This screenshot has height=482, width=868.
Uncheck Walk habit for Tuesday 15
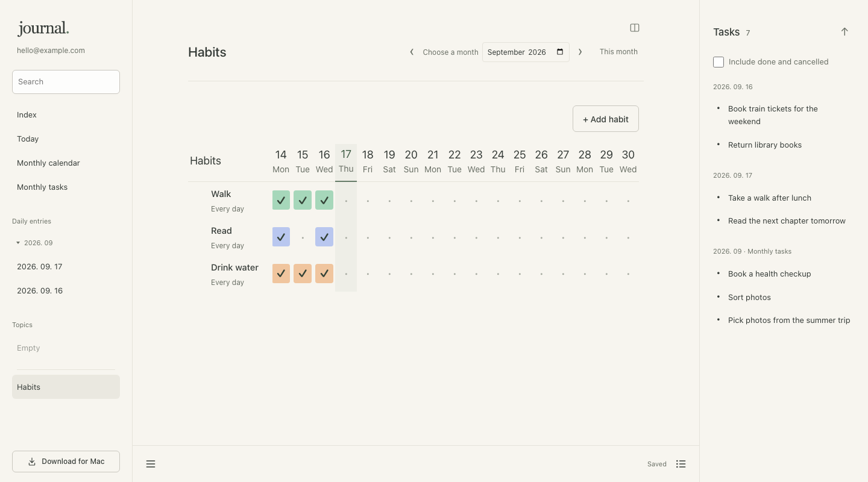tap(303, 201)
